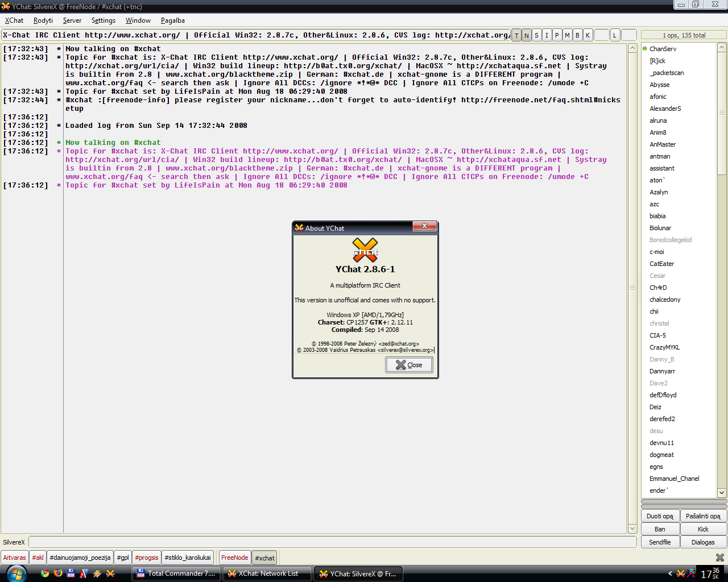The height and width of the screenshot is (582, 728).
Task: Toggle the K channel mode button
Action: pyautogui.click(x=588, y=35)
